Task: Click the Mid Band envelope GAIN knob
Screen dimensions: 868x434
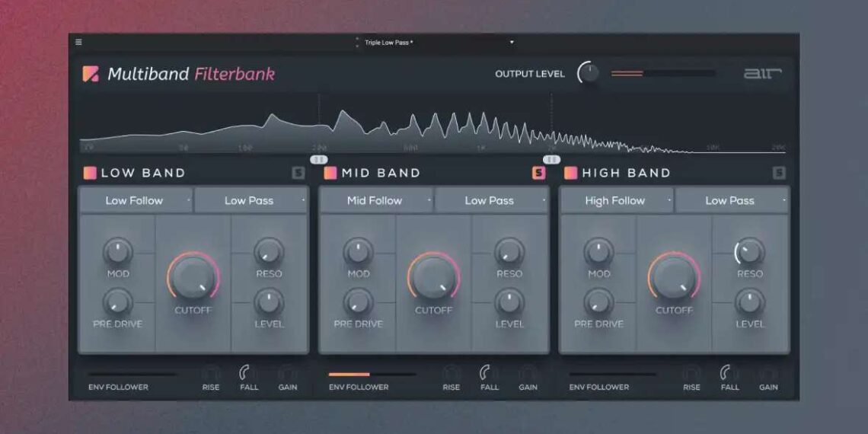Action: pos(528,373)
